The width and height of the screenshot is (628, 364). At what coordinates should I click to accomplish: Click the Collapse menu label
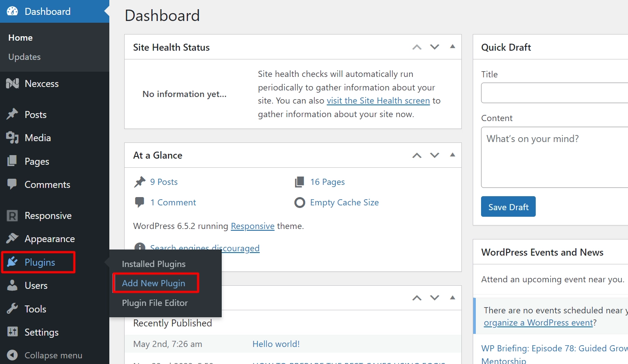[x=53, y=355]
